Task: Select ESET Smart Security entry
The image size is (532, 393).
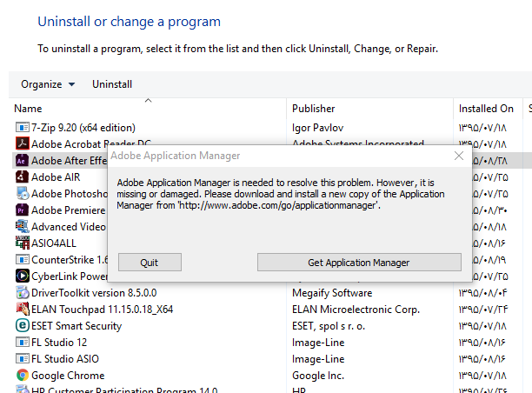Action: (x=76, y=326)
